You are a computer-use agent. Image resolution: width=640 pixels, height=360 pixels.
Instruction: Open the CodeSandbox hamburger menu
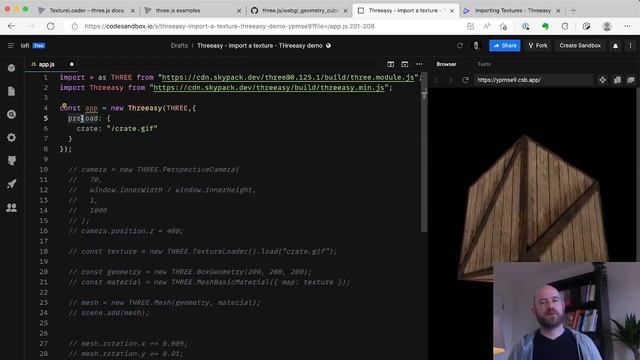pos(11,46)
